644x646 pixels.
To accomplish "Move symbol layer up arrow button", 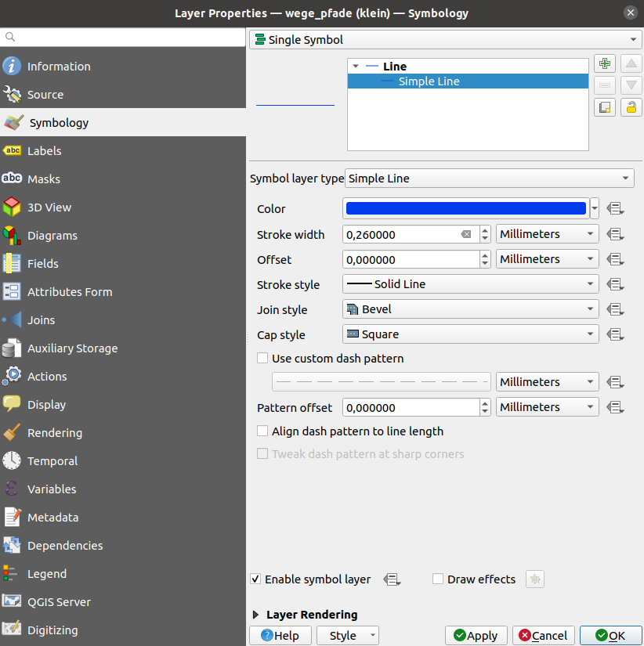I will (x=631, y=63).
